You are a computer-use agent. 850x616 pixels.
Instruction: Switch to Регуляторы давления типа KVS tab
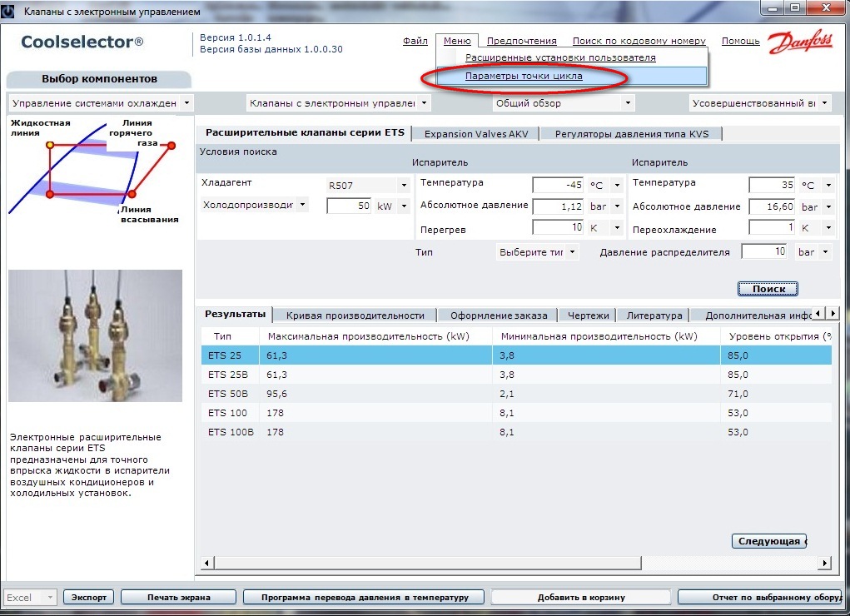632,133
